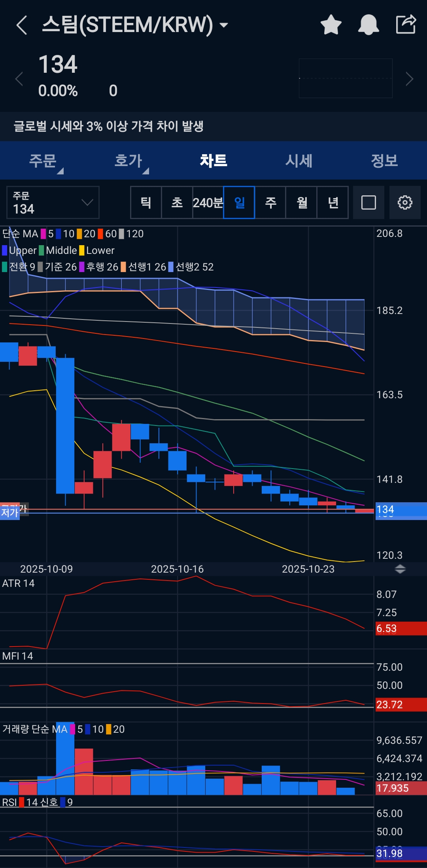This screenshot has width=427, height=868.
Task: Tap the MFI 14 indicator label
Action: (x=17, y=656)
